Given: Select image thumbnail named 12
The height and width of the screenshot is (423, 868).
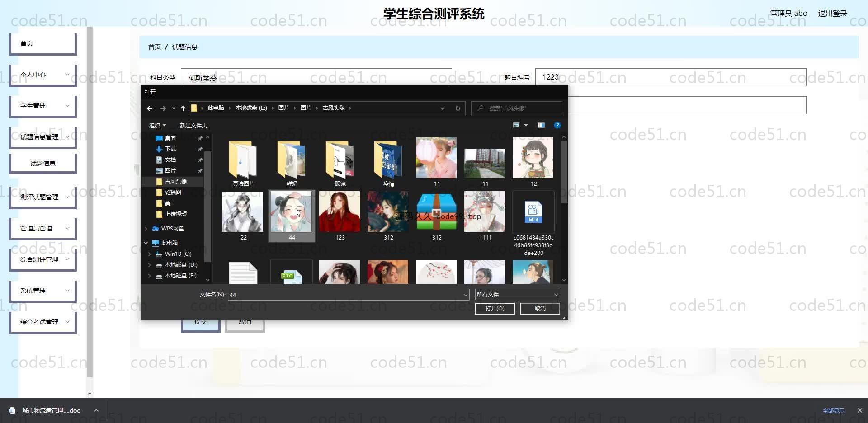Looking at the screenshot, I should coord(533,163).
